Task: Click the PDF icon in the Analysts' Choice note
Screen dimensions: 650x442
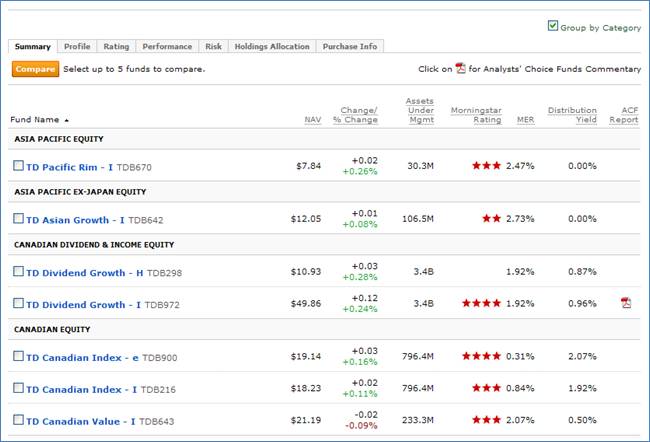Action: (x=460, y=68)
